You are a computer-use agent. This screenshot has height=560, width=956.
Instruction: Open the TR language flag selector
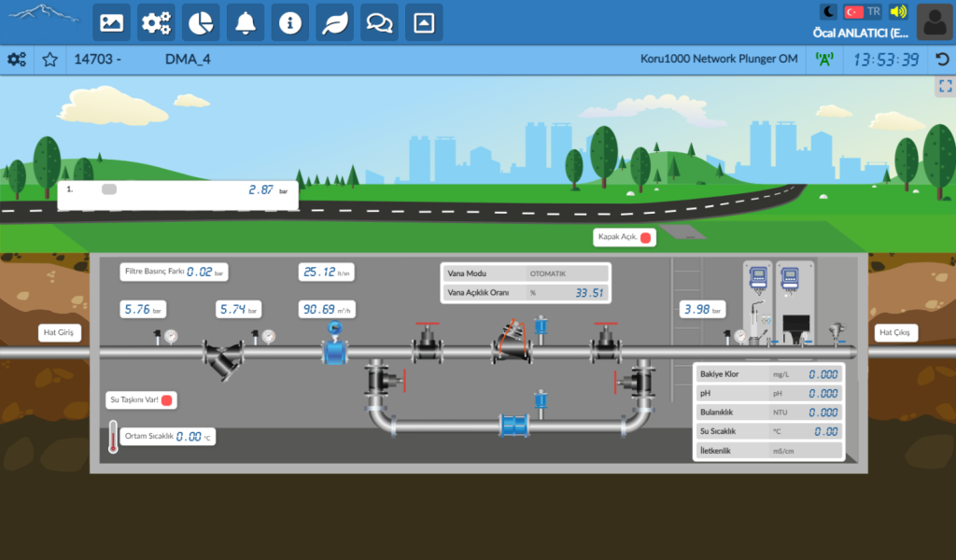tap(862, 11)
